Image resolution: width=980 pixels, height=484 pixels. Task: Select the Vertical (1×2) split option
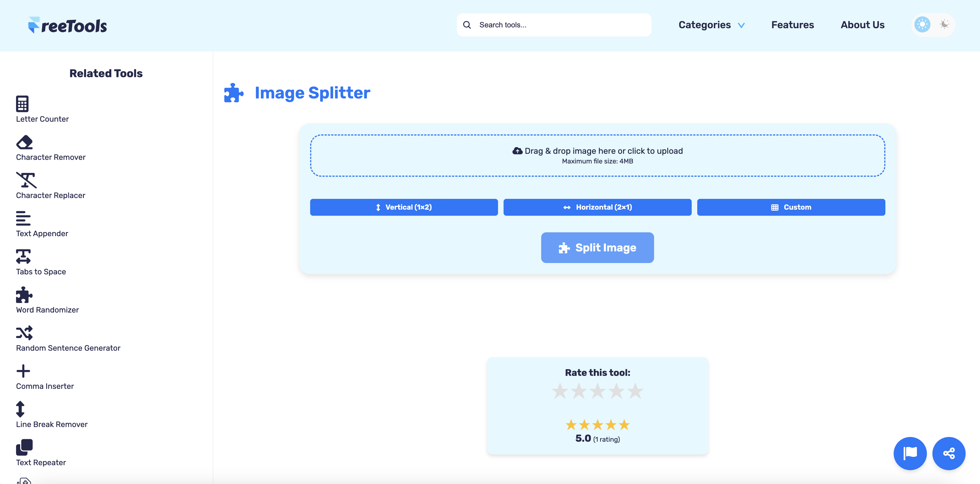coord(404,207)
